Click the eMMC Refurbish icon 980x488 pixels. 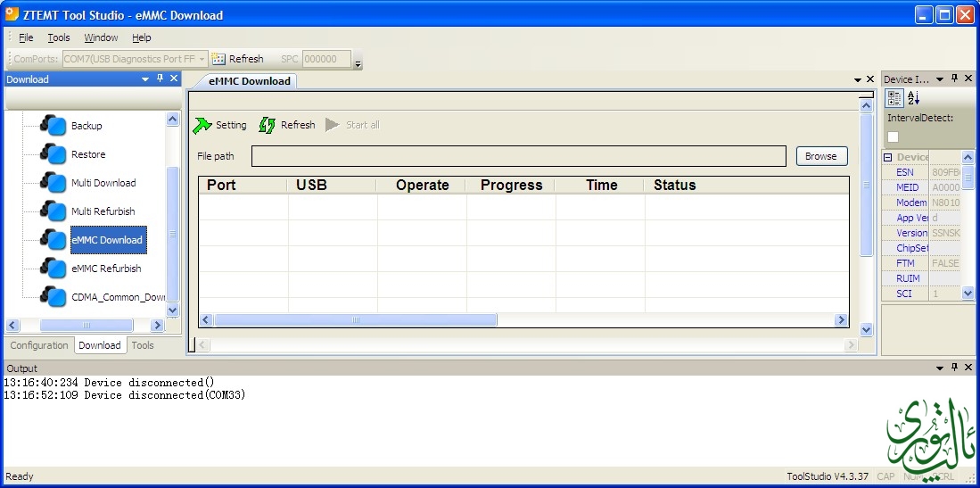(54, 269)
